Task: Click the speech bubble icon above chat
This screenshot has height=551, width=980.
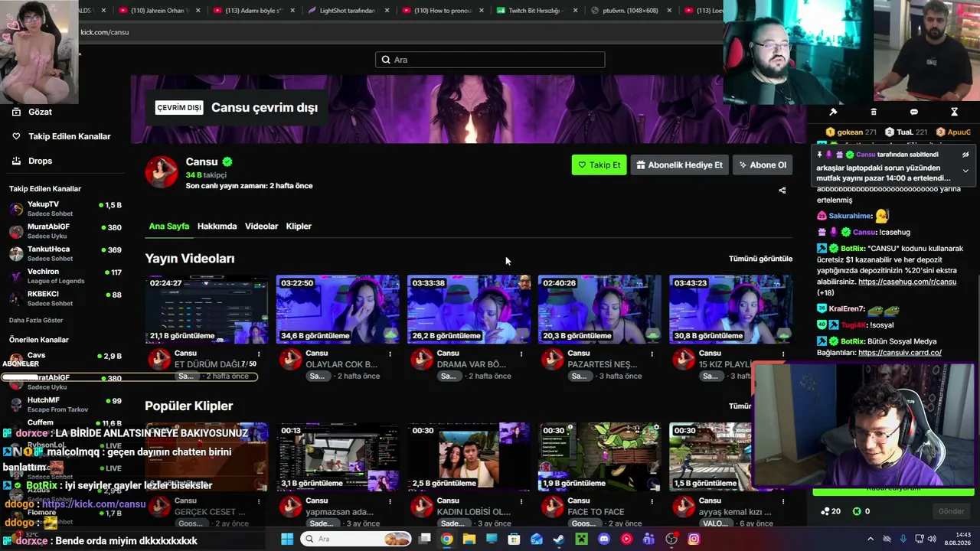Action: [913, 112]
